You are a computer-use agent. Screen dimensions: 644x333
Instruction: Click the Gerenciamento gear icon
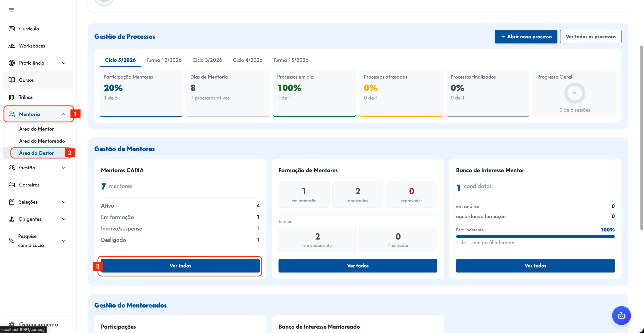click(12, 324)
